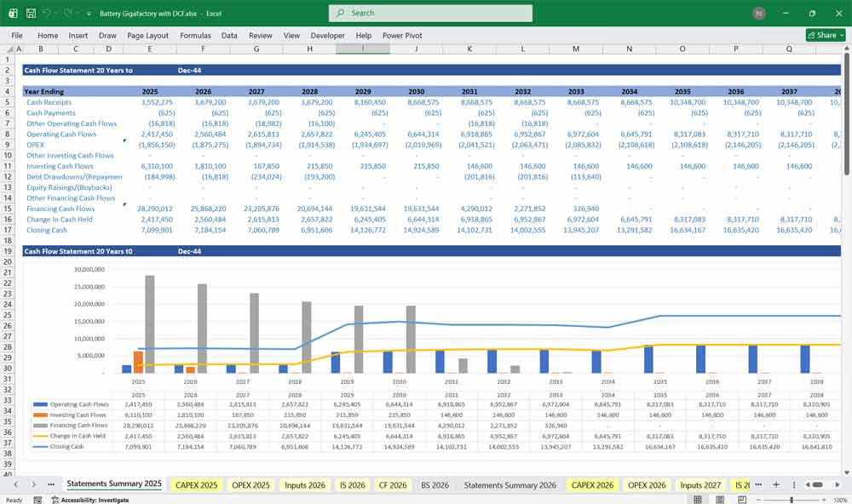Image resolution: width=852 pixels, height=504 pixels.
Task: Open the CAPEX 2026 sheet tab
Action: tap(593, 484)
